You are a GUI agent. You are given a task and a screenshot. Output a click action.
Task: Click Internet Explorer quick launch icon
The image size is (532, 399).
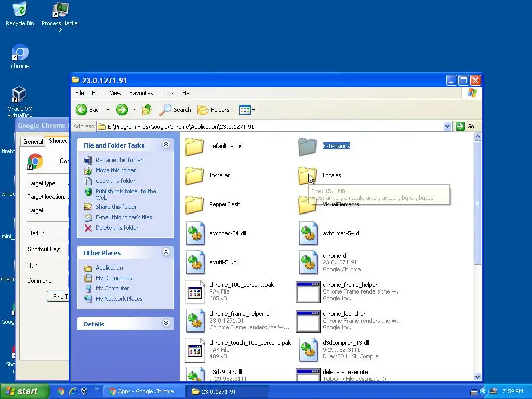pyautogui.click(x=73, y=391)
